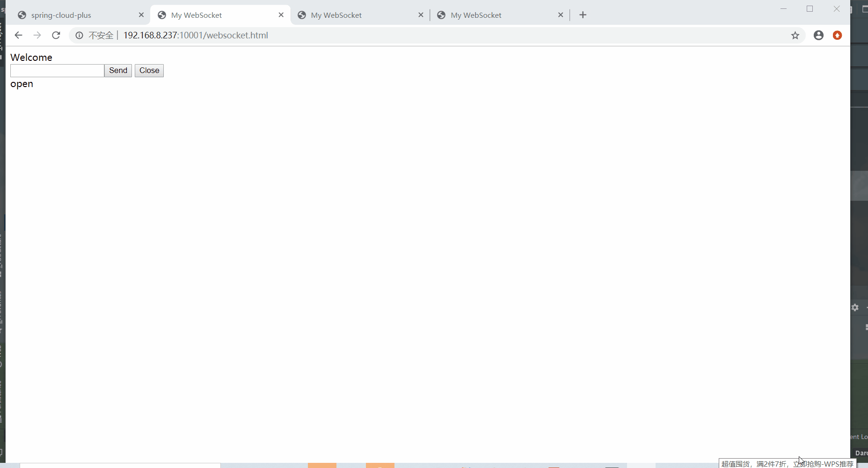
Task: Click the 'open' status text
Action: tap(22, 84)
